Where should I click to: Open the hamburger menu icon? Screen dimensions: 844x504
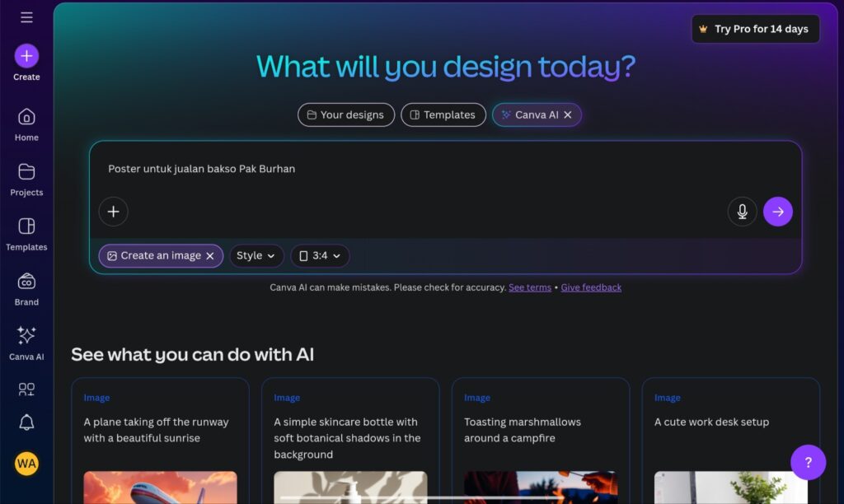click(26, 17)
